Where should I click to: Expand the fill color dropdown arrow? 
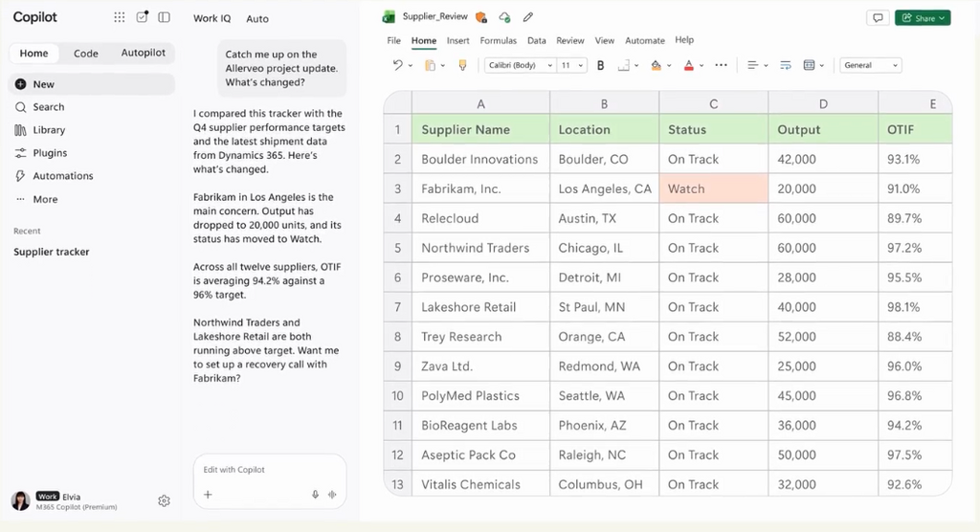click(669, 66)
